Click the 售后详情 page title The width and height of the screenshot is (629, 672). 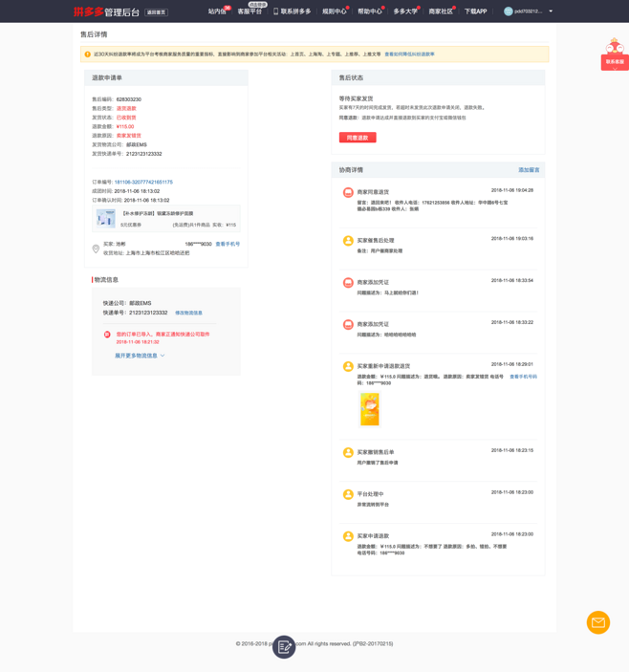[x=94, y=34]
